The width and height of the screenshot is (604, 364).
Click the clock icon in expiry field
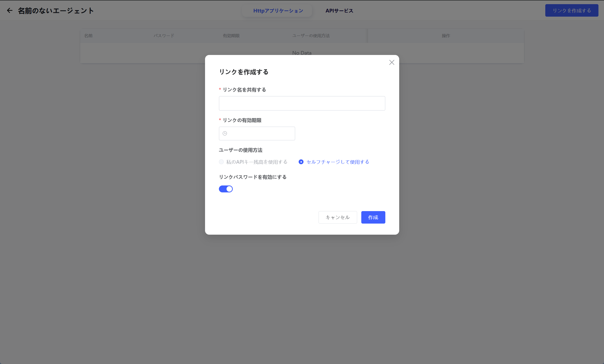click(224, 133)
